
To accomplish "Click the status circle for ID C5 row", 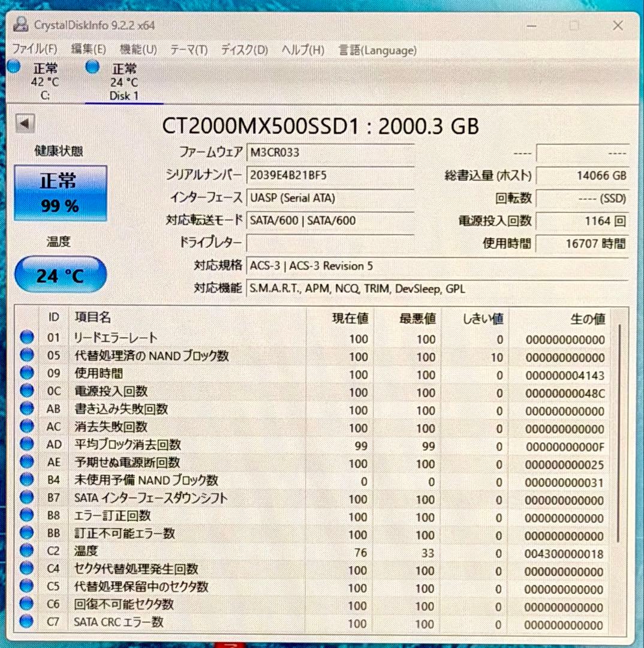I will point(27,586).
